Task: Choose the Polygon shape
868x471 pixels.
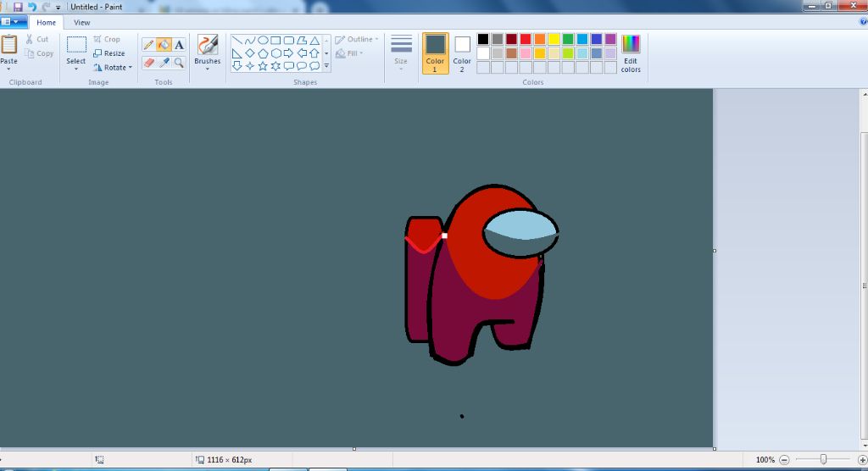Action: [x=302, y=41]
